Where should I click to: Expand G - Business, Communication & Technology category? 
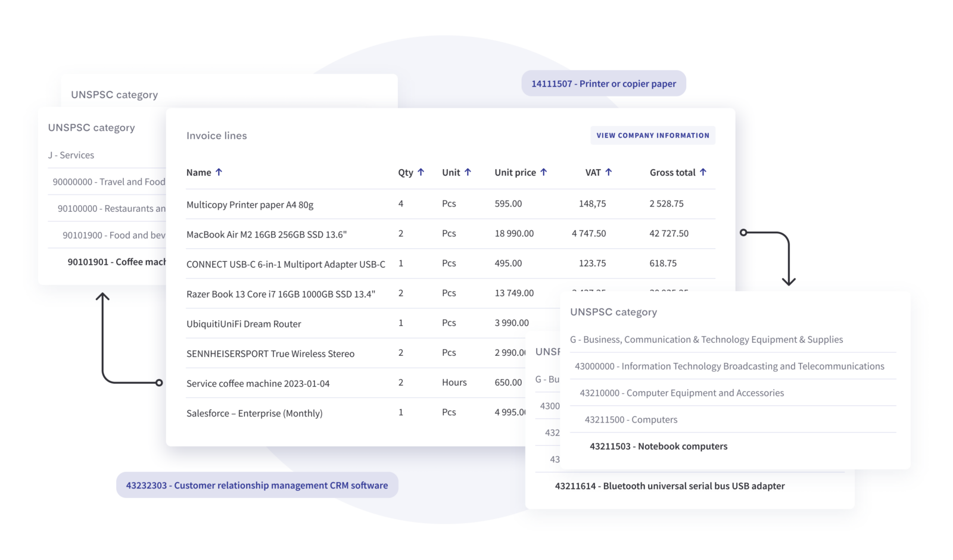pos(706,340)
